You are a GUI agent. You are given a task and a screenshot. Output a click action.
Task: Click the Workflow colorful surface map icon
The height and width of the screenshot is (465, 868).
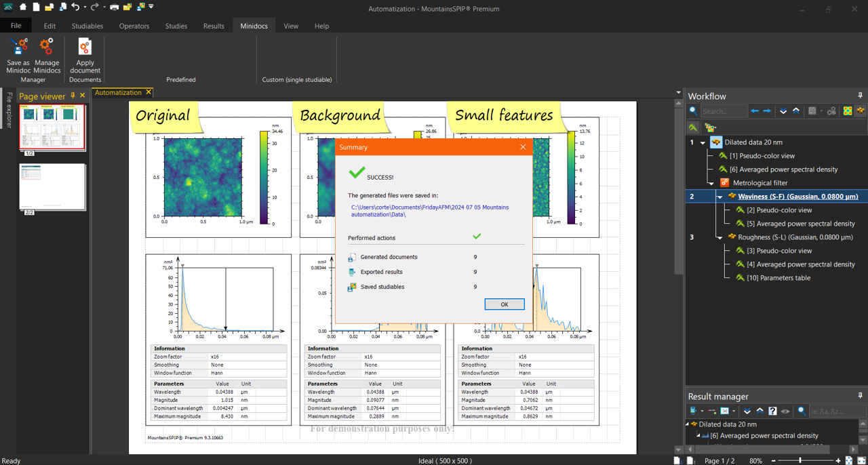pyautogui.click(x=848, y=111)
